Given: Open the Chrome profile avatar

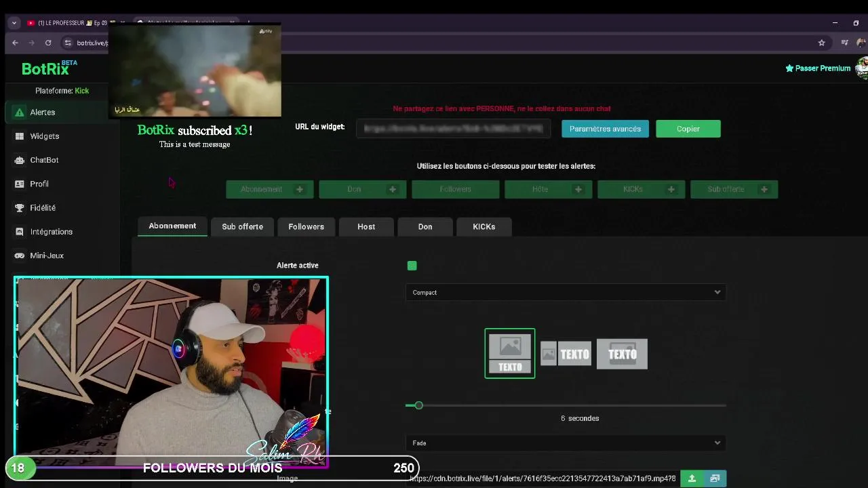Looking at the screenshot, I should click(x=861, y=43).
